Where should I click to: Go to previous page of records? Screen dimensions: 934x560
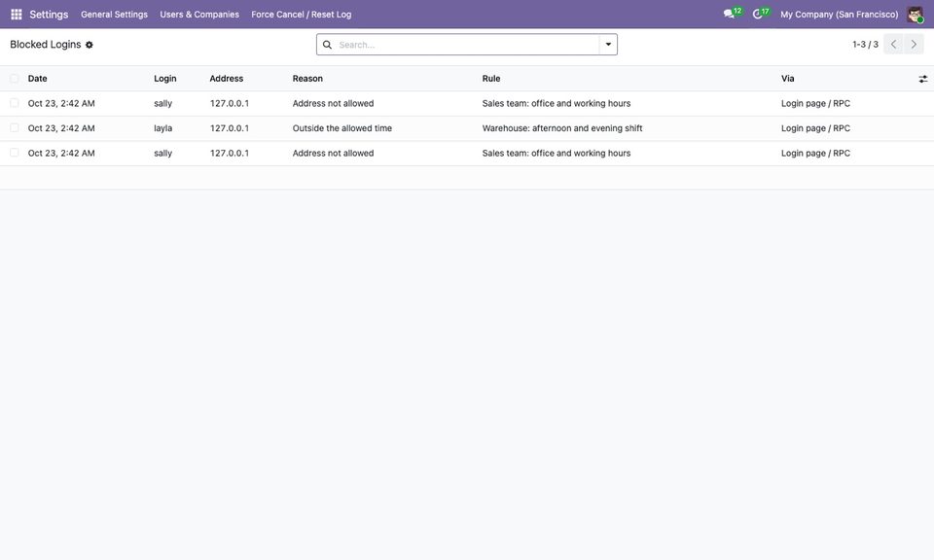[893, 45]
